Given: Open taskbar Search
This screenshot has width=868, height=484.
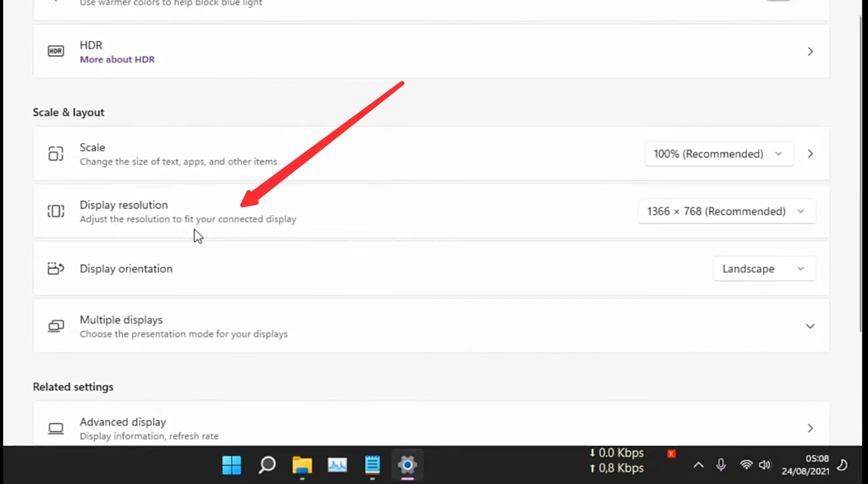Looking at the screenshot, I should click(267, 465).
